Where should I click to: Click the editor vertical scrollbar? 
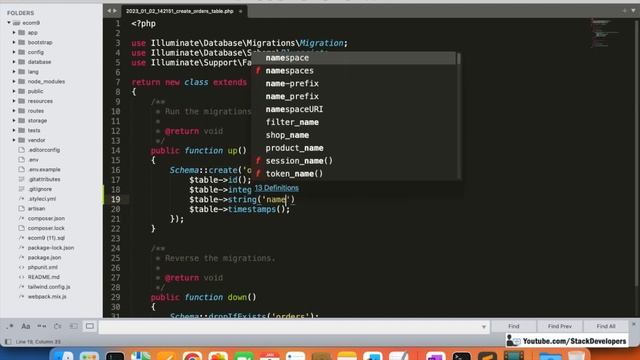(637, 167)
